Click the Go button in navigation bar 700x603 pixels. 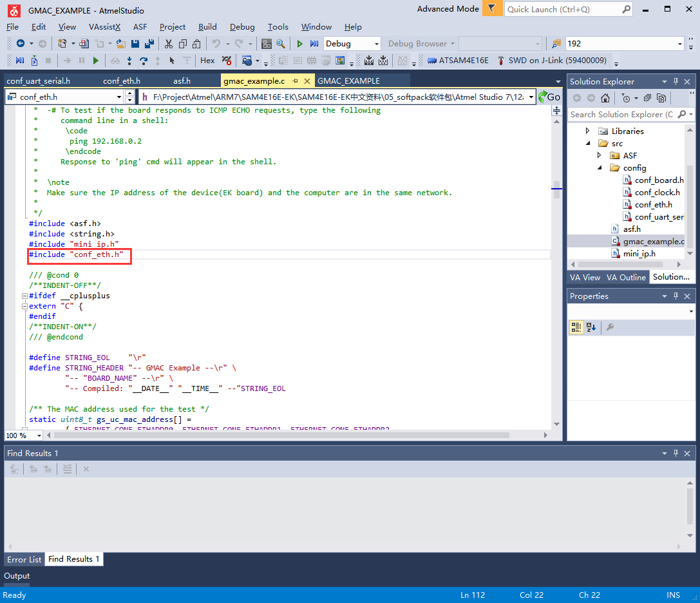point(549,97)
